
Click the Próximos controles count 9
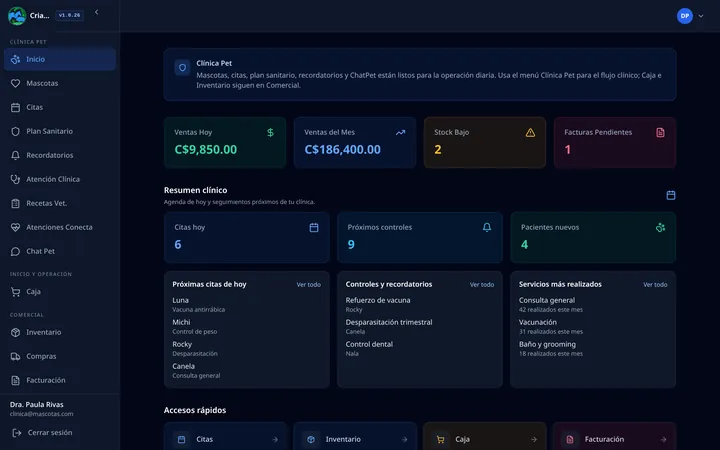coord(351,245)
